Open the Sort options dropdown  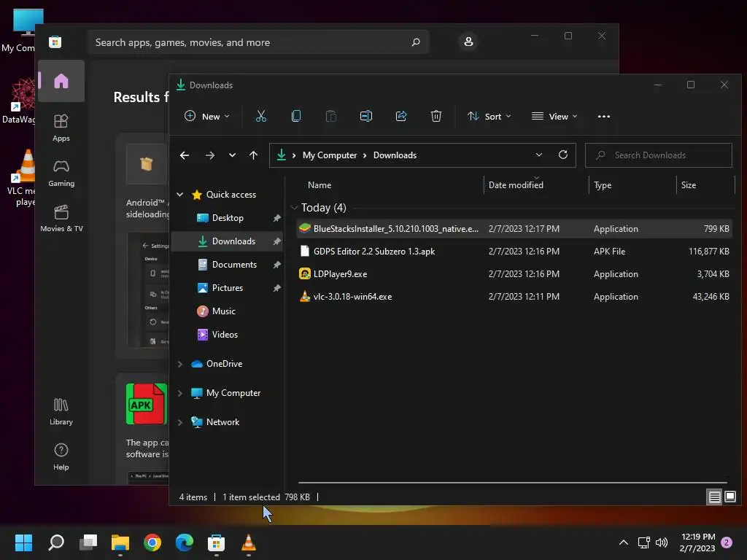coord(489,116)
